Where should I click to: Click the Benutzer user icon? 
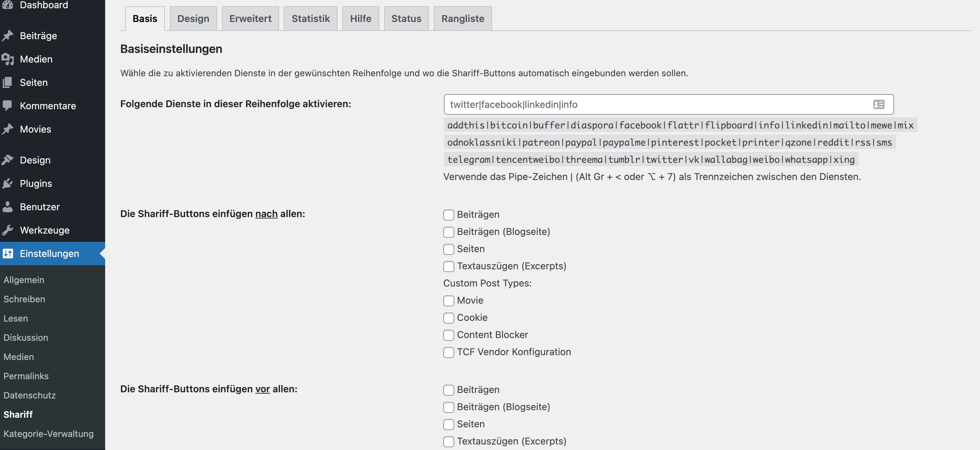tap(8, 207)
